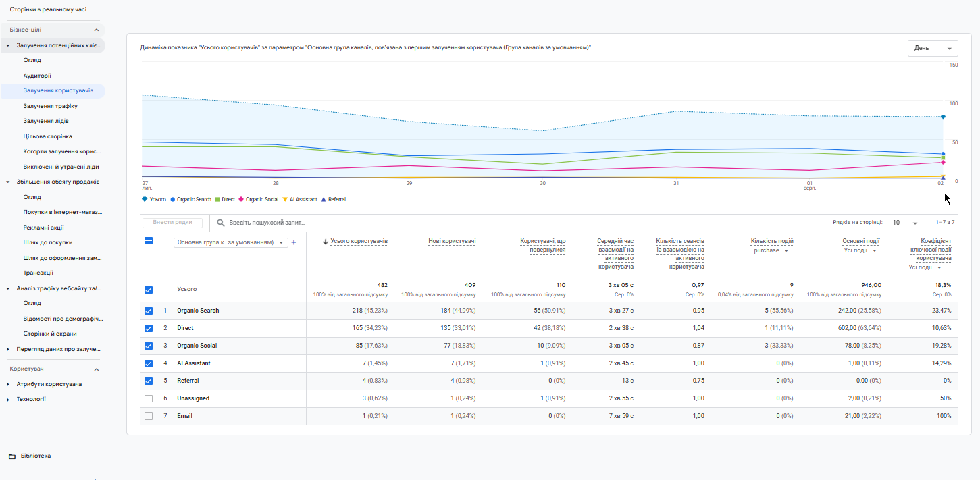Viewport: 980px width, 480px height.
Task: Collapse the Бізнес-цілі section chevron
Action: (96, 30)
